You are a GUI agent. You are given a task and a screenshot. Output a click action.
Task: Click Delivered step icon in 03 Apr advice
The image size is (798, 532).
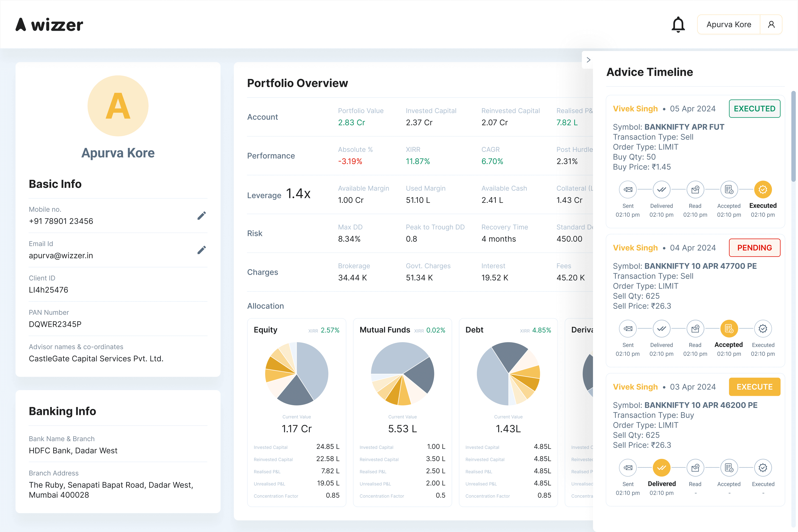click(x=661, y=468)
